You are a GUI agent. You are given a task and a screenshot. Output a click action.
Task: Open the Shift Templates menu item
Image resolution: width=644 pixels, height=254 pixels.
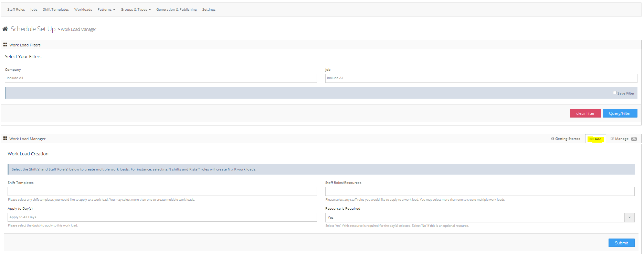tap(56, 10)
